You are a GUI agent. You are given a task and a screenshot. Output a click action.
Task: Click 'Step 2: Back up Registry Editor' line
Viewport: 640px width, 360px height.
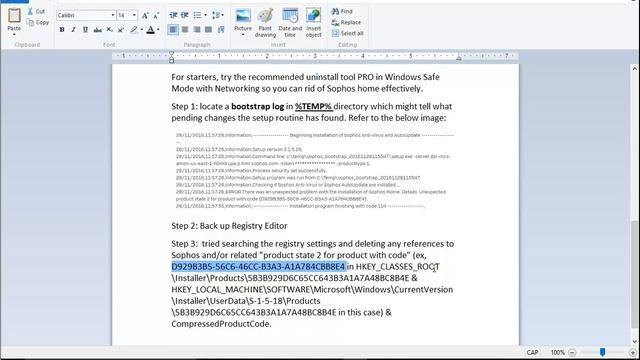[229, 226]
